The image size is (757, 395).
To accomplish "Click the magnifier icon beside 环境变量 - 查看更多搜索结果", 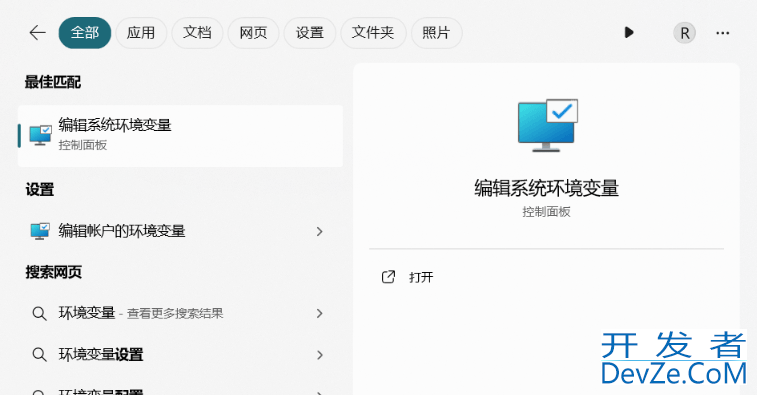I will pos(39,314).
